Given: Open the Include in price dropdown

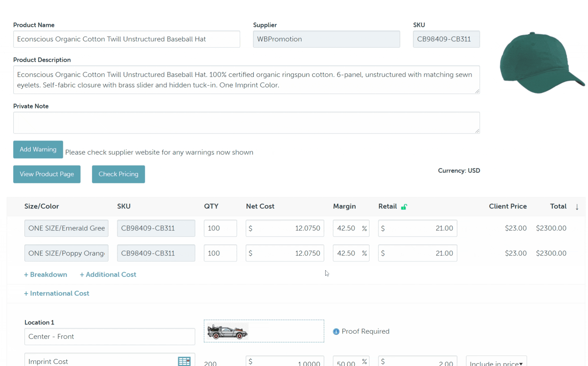Looking at the screenshot, I should point(496,363).
